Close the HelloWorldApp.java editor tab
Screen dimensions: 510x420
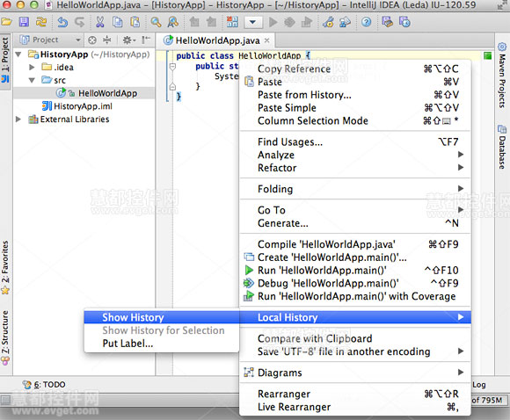[266, 40]
